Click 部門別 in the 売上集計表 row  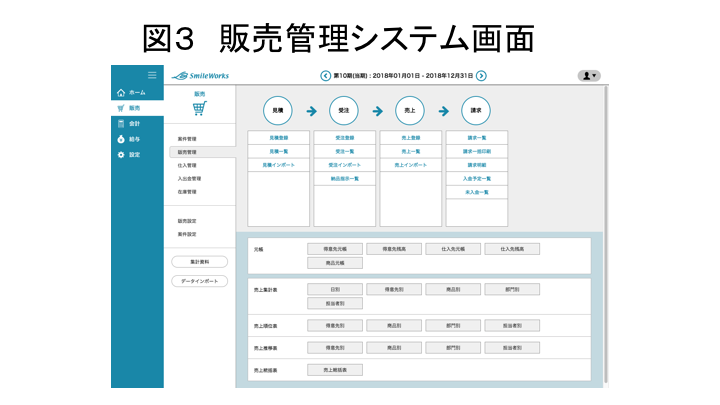512,289
